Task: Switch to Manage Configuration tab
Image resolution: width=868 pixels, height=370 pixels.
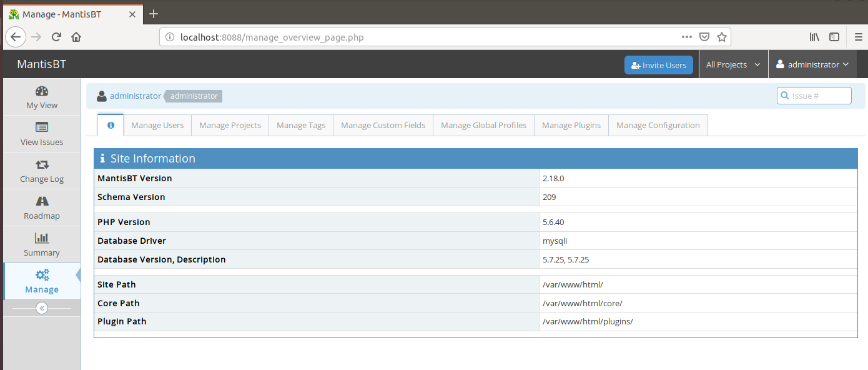Action: pyautogui.click(x=658, y=125)
